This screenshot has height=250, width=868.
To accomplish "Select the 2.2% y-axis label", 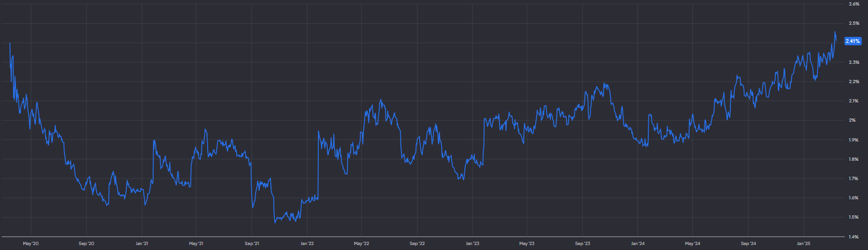I will pyautogui.click(x=854, y=81).
